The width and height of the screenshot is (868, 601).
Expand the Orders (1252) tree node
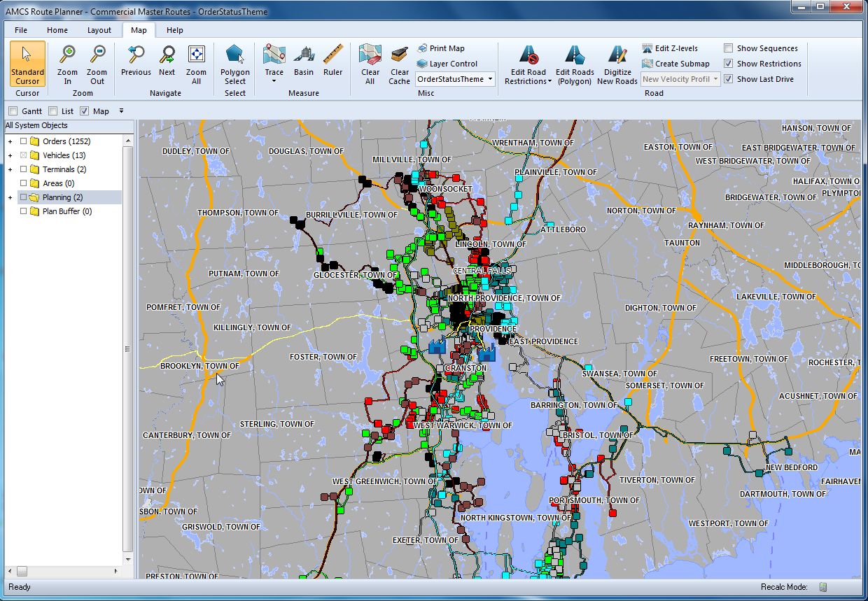tap(10, 141)
